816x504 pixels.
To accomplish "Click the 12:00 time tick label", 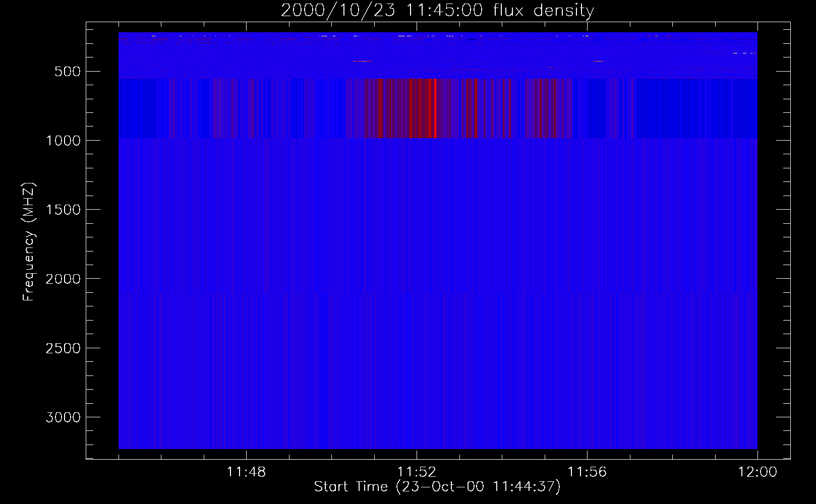I will (x=757, y=472).
